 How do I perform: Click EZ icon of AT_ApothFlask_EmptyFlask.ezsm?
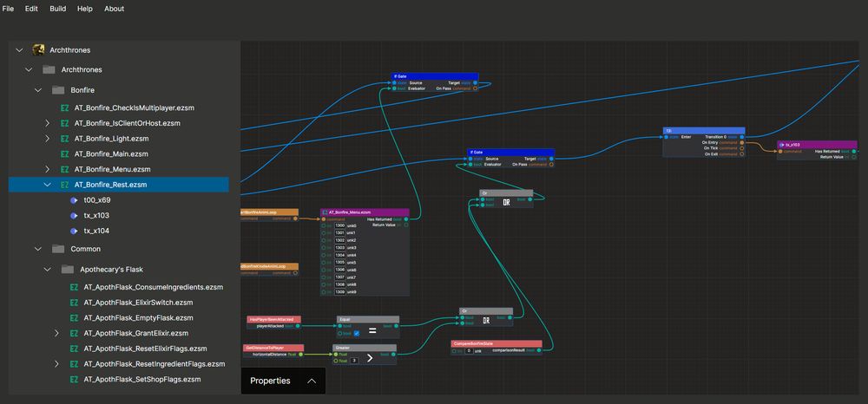click(74, 318)
